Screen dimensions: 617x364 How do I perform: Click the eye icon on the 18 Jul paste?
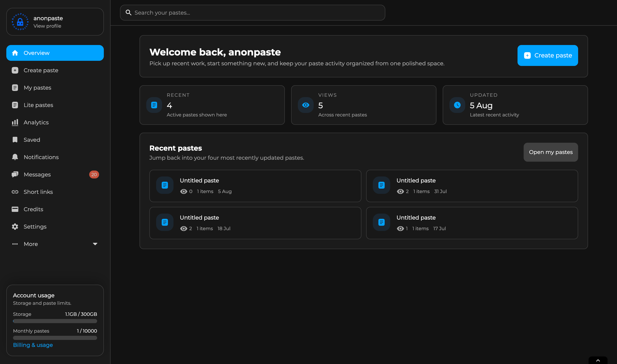[184, 228]
